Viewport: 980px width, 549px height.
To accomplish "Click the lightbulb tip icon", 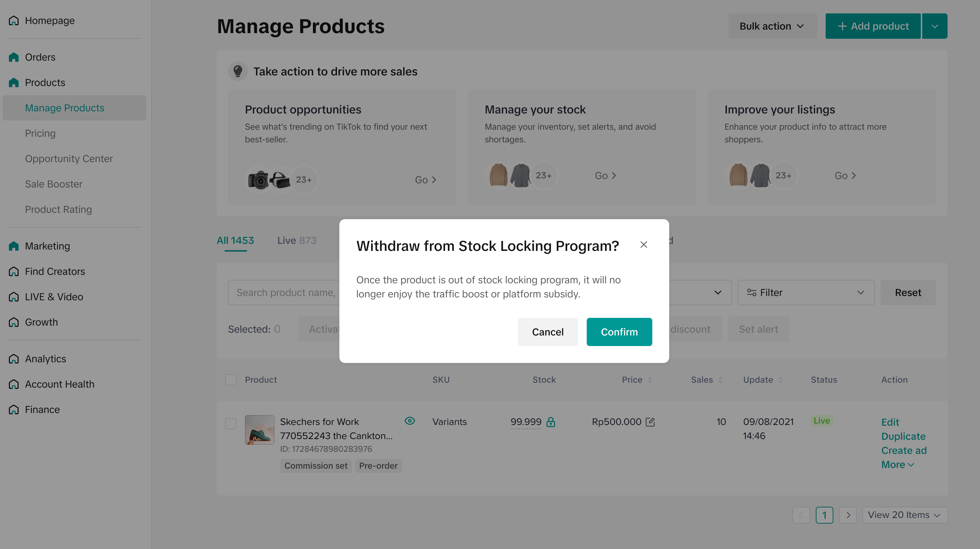I will [x=238, y=71].
